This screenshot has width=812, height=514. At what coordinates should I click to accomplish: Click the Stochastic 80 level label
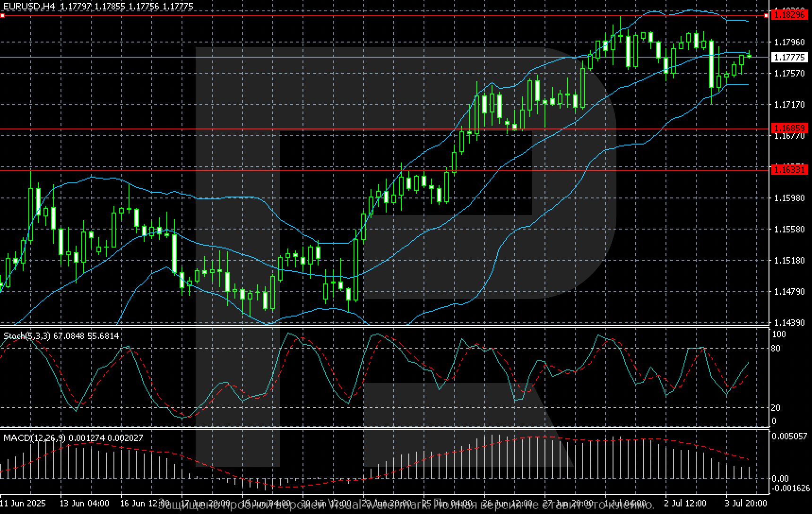click(x=776, y=349)
